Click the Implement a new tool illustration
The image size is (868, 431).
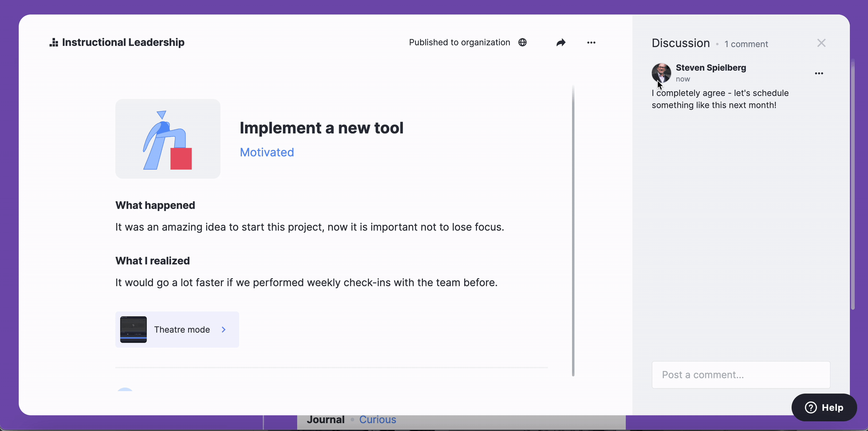click(x=168, y=139)
